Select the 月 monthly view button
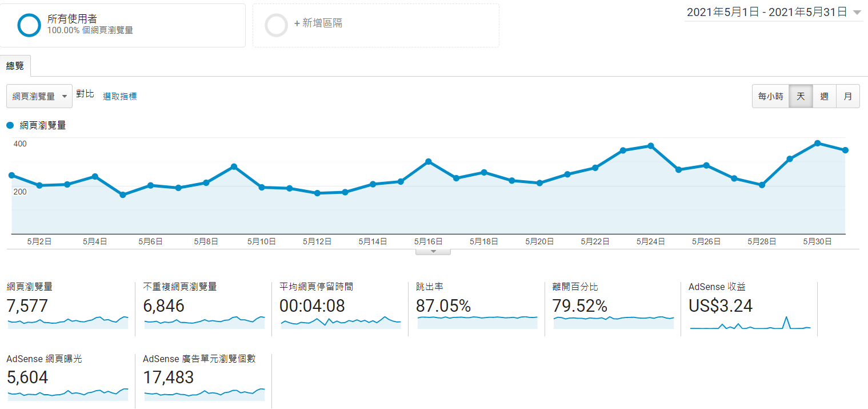Image resolution: width=868 pixels, height=409 pixels. coord(847,96)
